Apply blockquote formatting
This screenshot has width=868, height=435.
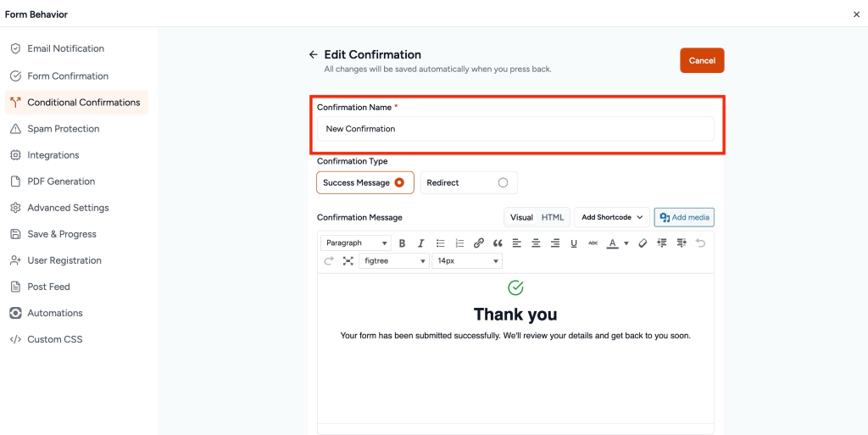498,243
